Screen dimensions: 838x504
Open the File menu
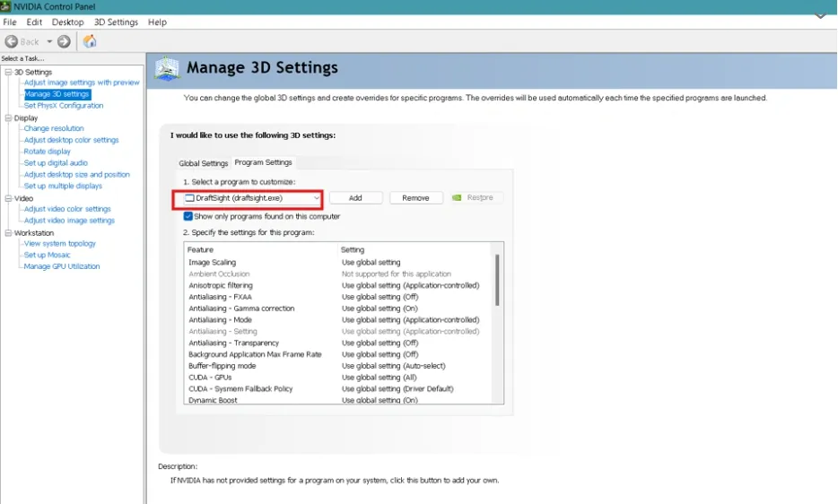[10, 22]
